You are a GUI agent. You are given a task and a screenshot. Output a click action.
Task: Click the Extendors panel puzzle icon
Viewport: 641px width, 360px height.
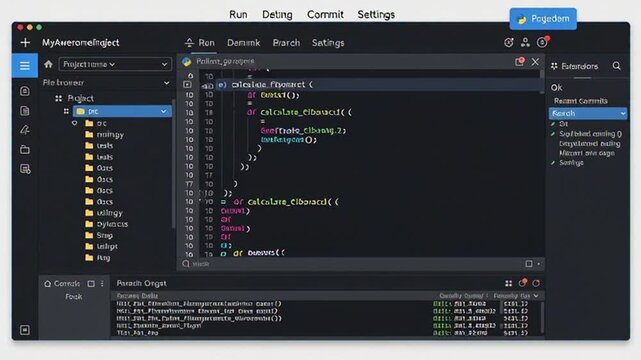pyautogui.click(x=554, y=66)
